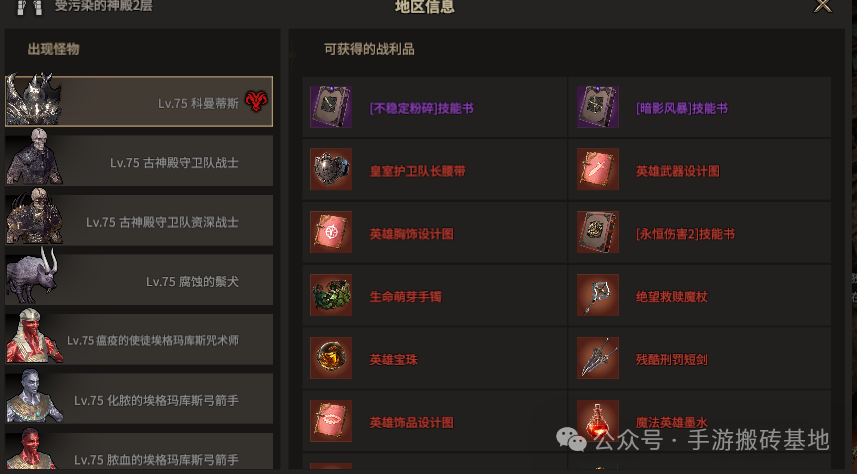Image resolution: width=857 pixels, height=474 pixels.
Task: Click the red ram-skull boss icon
Action: click(256, 101)
